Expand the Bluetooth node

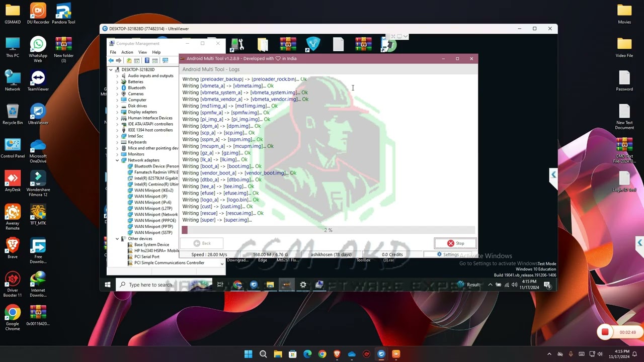click(x=117, y=88)
